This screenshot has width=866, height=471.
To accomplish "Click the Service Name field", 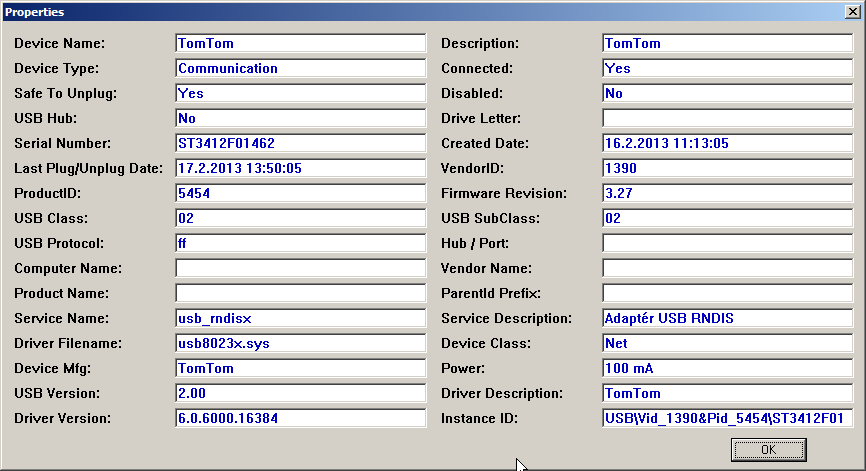I will [x=301, y=319].
